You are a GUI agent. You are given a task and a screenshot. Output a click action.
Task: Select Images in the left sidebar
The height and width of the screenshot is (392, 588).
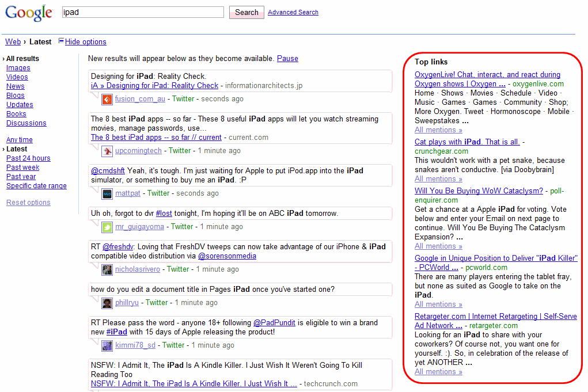(18, 68)
